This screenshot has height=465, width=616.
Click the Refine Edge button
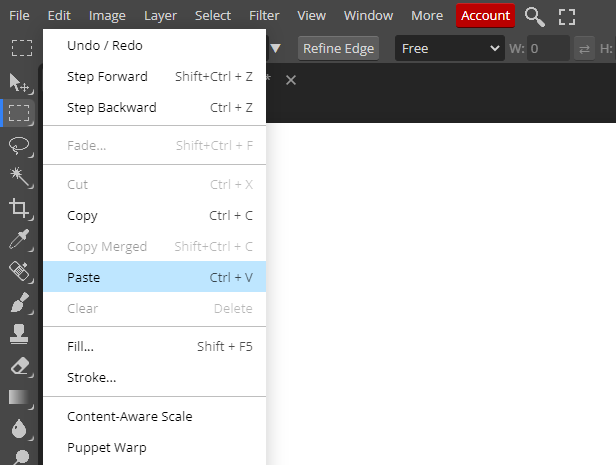(x=338, y=48)
